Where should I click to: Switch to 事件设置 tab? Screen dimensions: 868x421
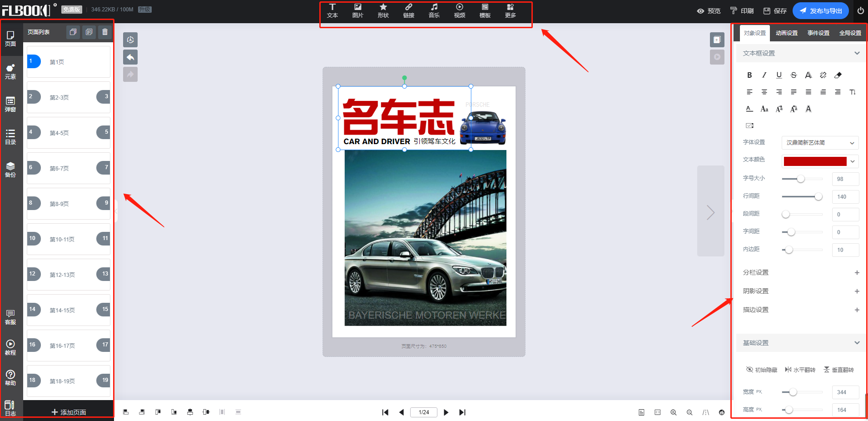click(x=818, y=33)
